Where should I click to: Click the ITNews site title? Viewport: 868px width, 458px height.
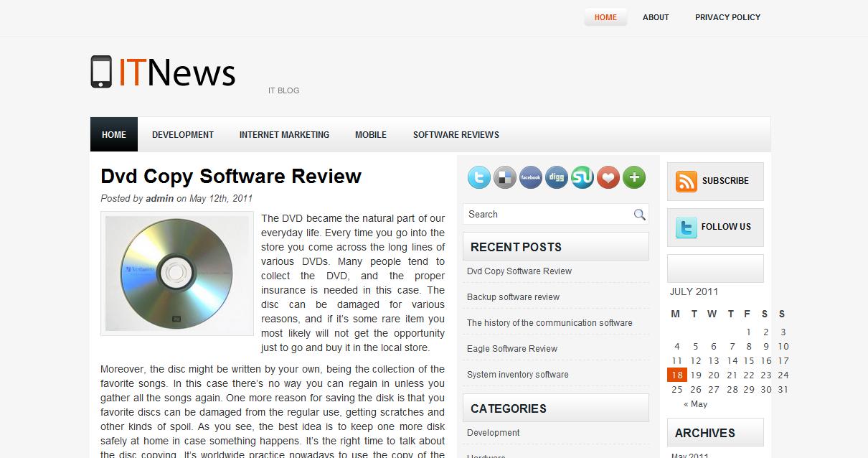[x=176, y=72]
